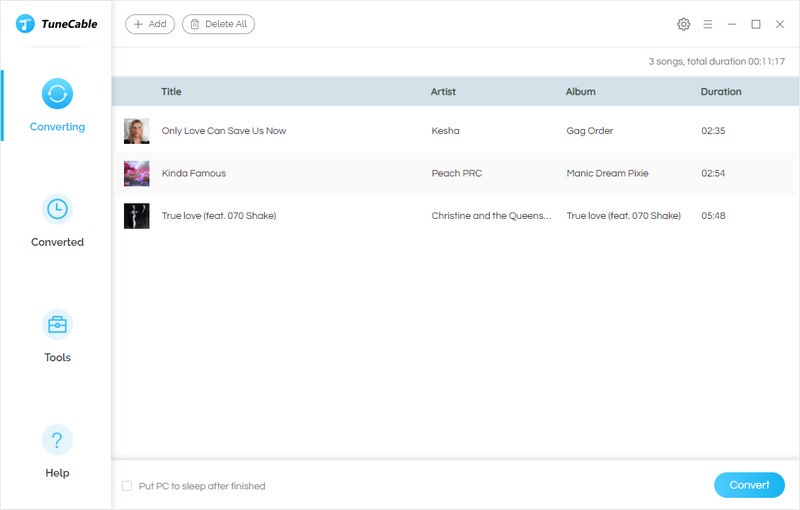Select the Converted tab label
The width and height of the screenshot is (800, 510).
57,242
